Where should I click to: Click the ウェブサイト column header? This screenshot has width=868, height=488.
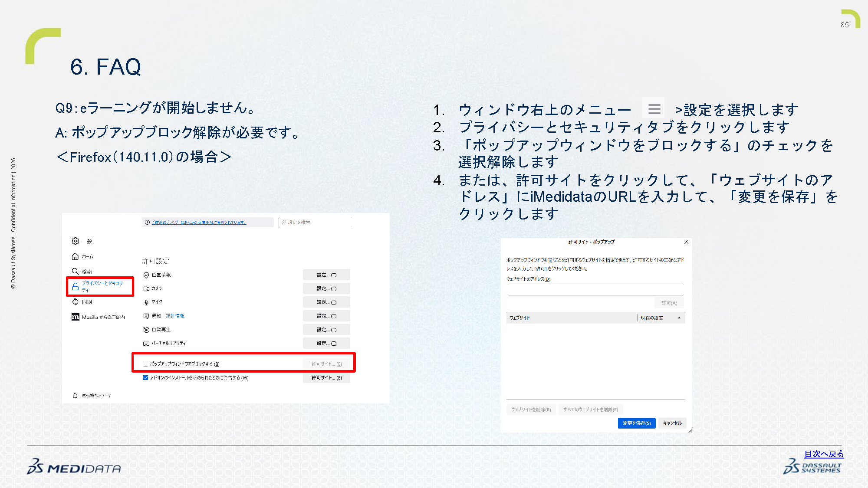(572, 318)
